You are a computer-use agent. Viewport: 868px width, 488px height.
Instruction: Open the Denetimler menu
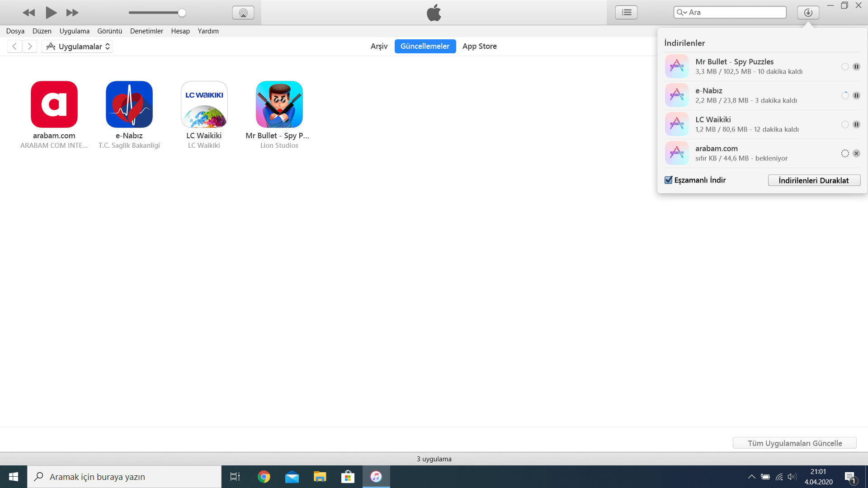(146, 31)
